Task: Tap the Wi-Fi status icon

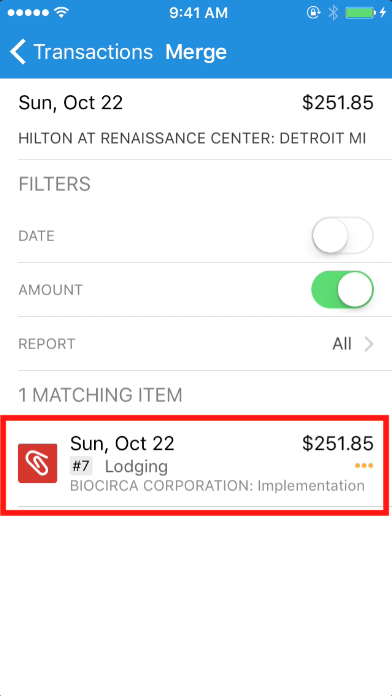Action: (x=62, y=12)
